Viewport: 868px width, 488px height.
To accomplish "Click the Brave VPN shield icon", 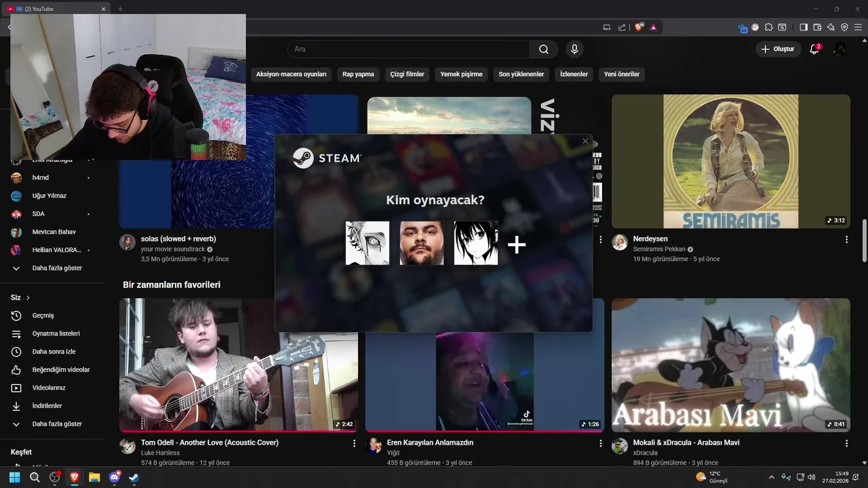I will tap(844, 27).
